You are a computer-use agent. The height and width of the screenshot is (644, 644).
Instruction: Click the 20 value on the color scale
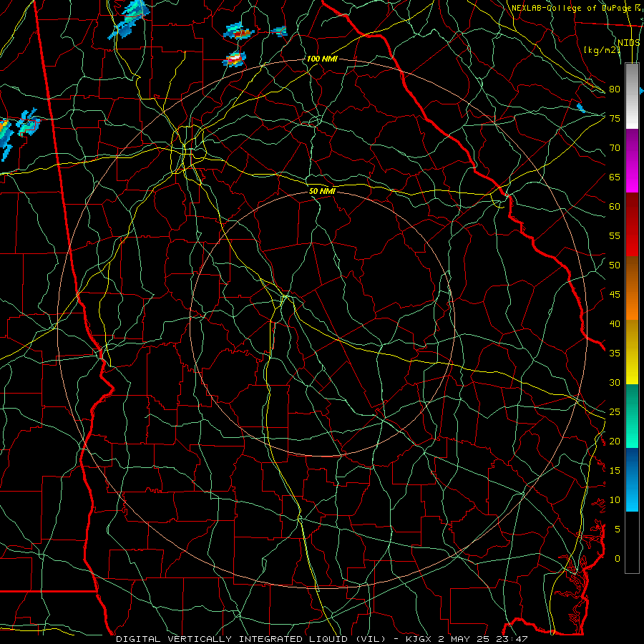tap(615, 441)
